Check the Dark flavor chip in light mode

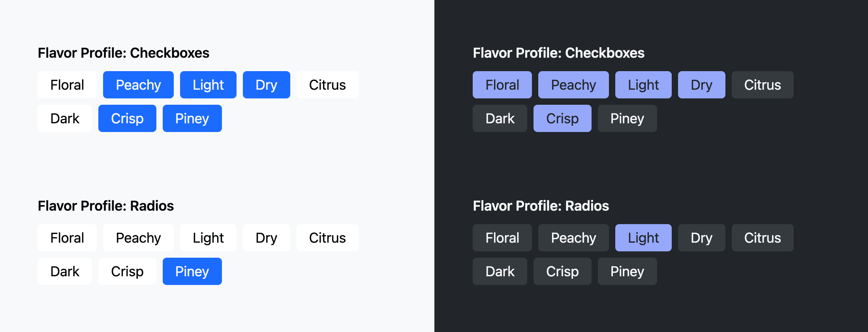[x=65, y=118]
